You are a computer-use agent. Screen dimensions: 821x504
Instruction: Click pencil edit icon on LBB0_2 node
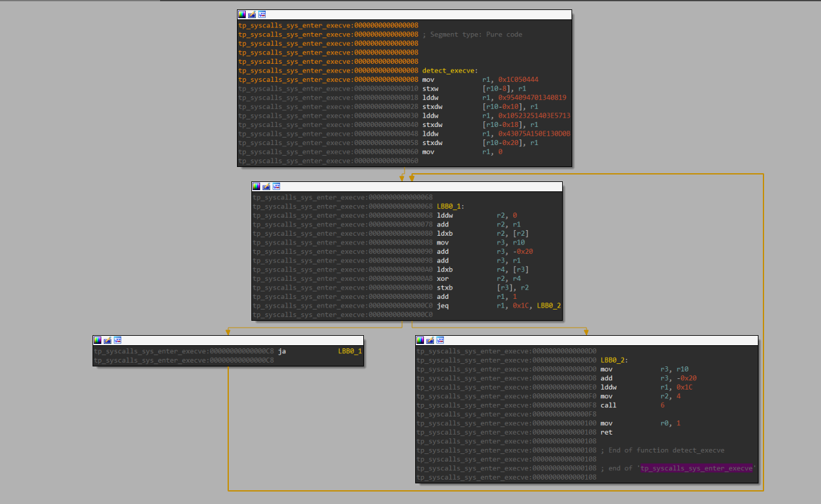(x=430, y=340)
